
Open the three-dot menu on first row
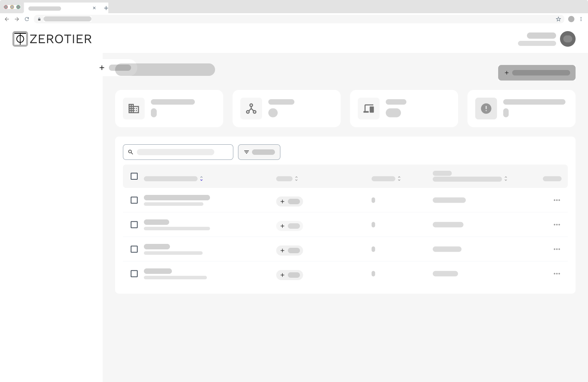pyautogui.click(x=556, y=200)
